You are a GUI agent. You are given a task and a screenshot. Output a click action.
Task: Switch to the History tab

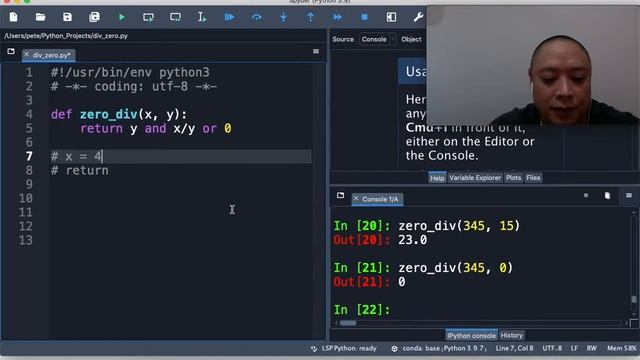[512, 336]
